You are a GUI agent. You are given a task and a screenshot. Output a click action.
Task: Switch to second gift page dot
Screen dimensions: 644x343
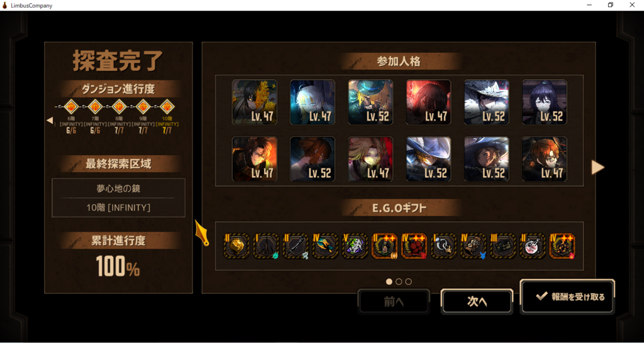[399, 281]
